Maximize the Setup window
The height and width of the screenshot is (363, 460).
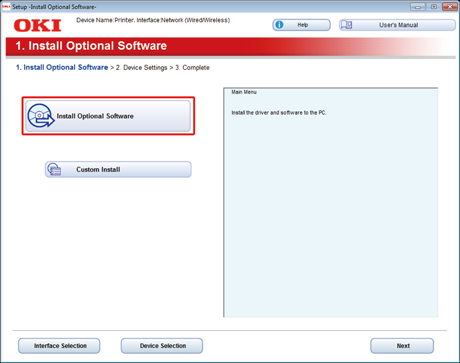point(434,7)
